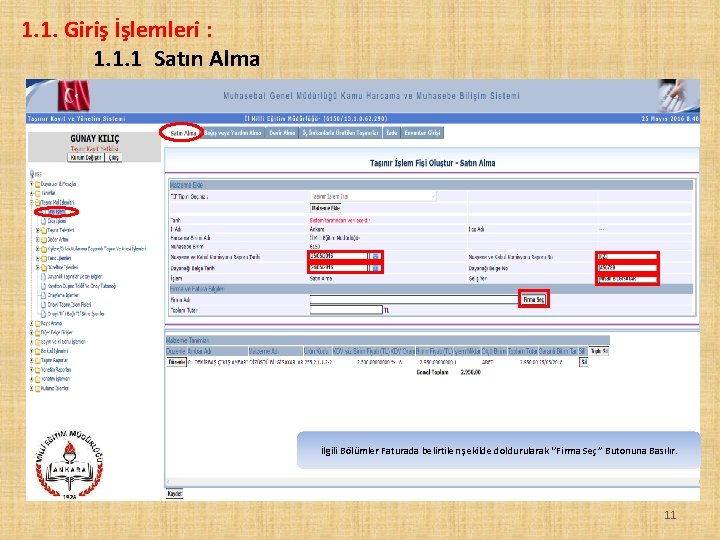The height and width of the screenshot is (540, 720).
Task: Click Sil button on the material row
Action: 584,362
